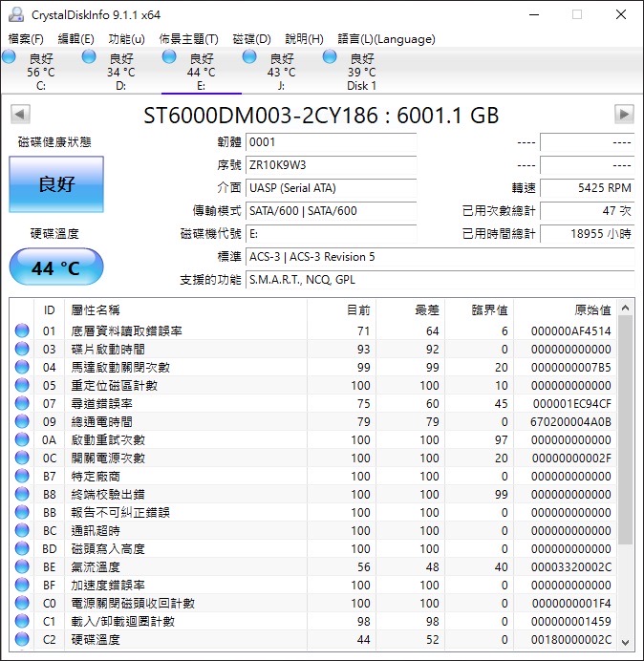Click raw value 670200004A0B
644x661 pixels.
point(570,421)
